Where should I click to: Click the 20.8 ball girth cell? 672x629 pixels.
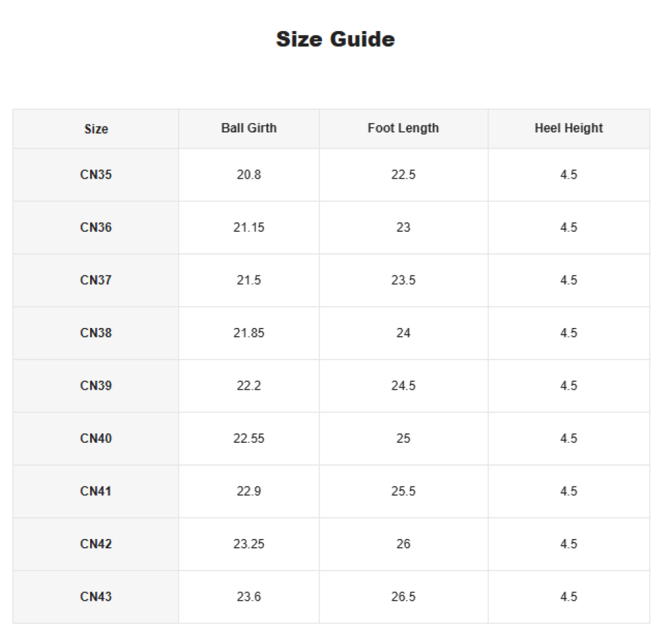(x=249, y=175)
